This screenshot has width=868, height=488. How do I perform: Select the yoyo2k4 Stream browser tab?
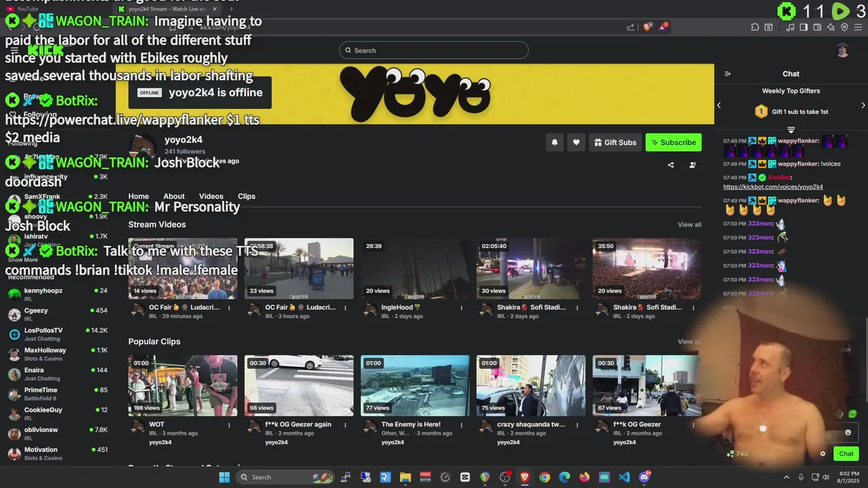(x=167, y=9)
